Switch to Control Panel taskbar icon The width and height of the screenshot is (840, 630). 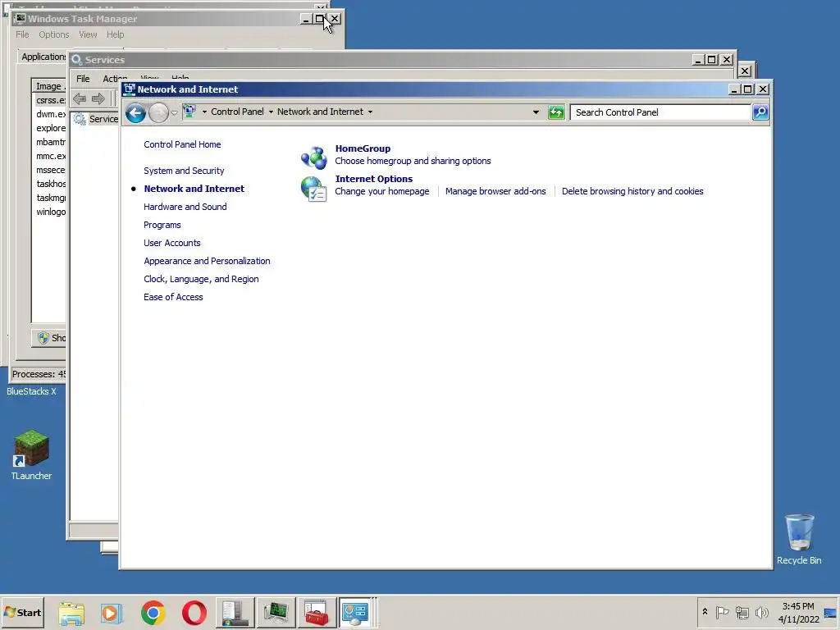point(356,613)
